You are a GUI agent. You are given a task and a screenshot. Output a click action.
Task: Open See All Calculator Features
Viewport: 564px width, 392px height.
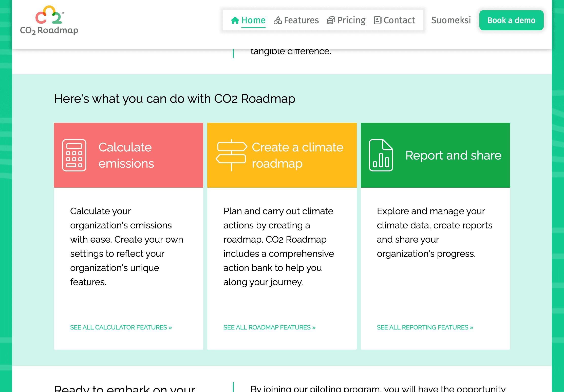click(x=121, y=327)
